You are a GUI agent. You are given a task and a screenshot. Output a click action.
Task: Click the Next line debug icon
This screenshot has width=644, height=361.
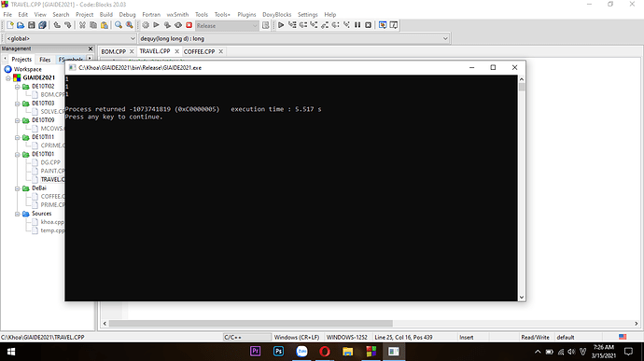tap(303, 25)
